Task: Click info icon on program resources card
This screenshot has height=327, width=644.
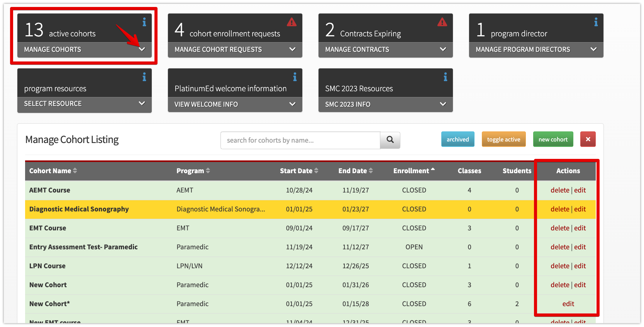Action: click(x=144, y=77)
